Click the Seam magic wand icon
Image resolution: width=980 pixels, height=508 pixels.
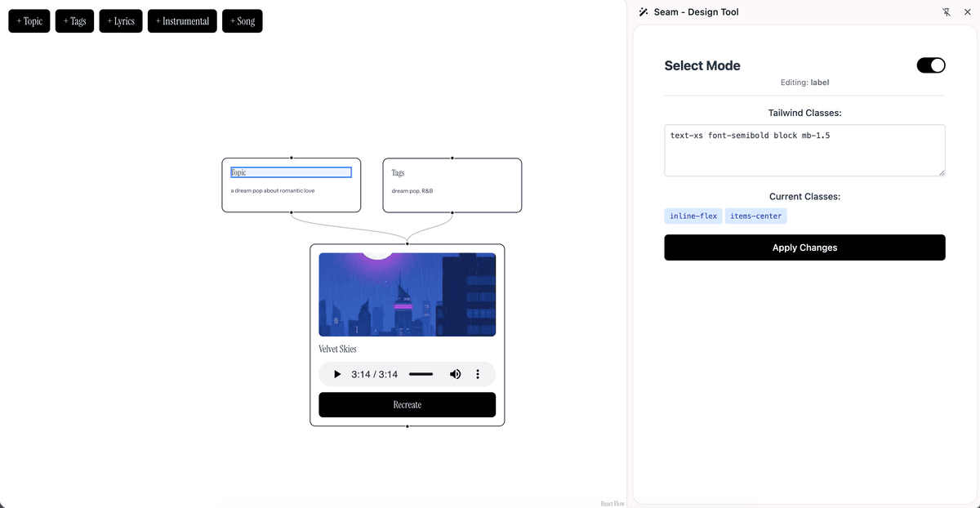644,12
